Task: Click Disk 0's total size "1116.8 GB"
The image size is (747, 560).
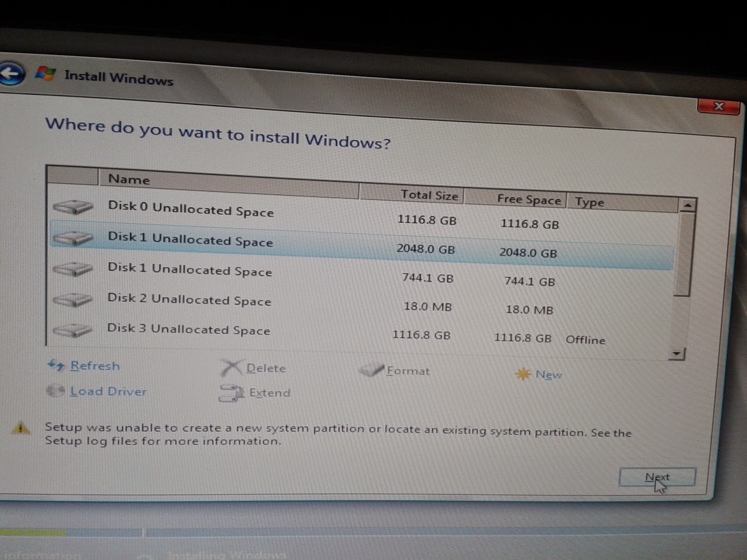Action: point(427,220)
